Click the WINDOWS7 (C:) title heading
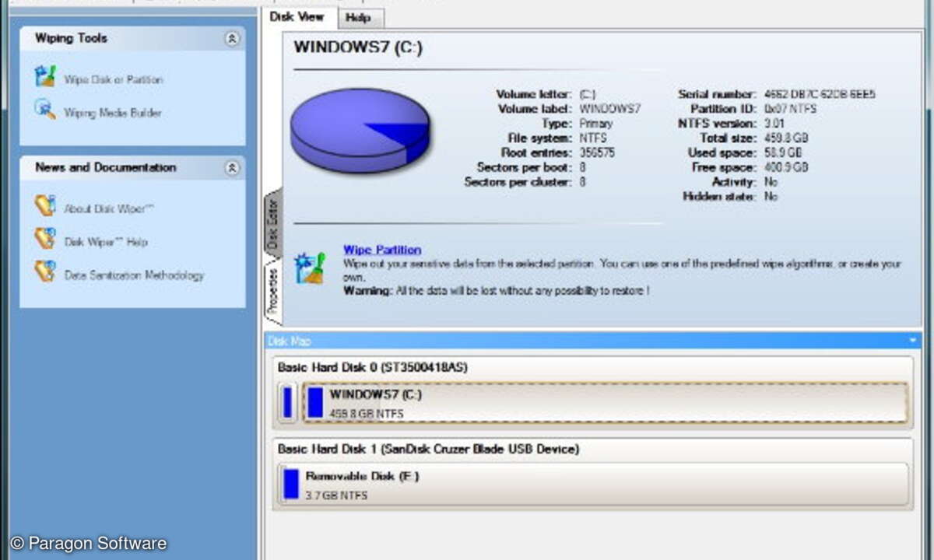The height and width of the screenshot is (560, 934). point(358,47)
